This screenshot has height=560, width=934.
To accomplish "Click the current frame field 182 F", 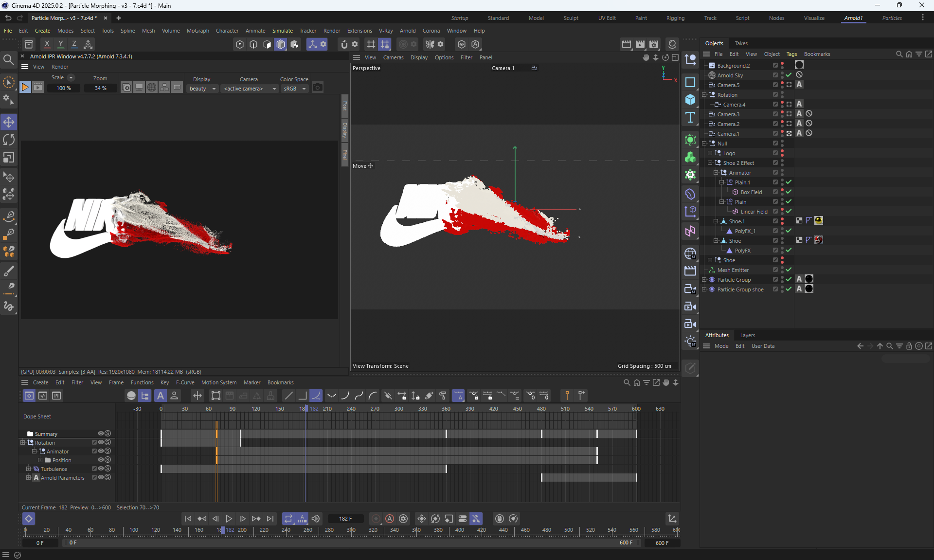I will (345, 519).
